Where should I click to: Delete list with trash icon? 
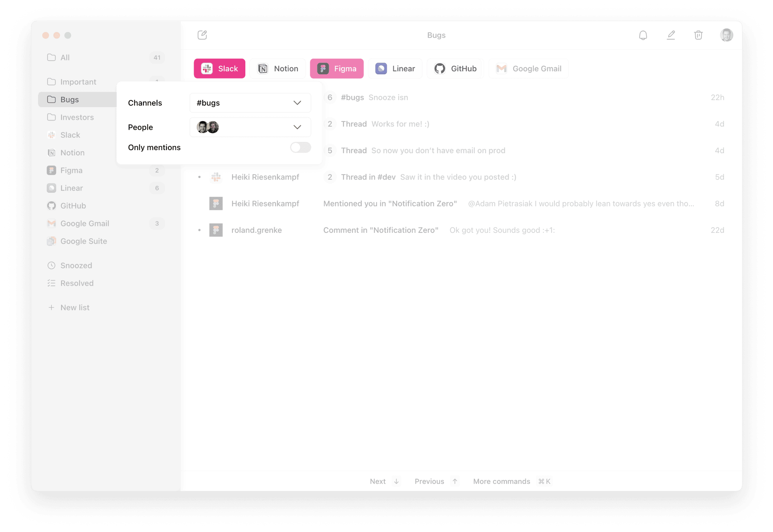coord(698,35)
